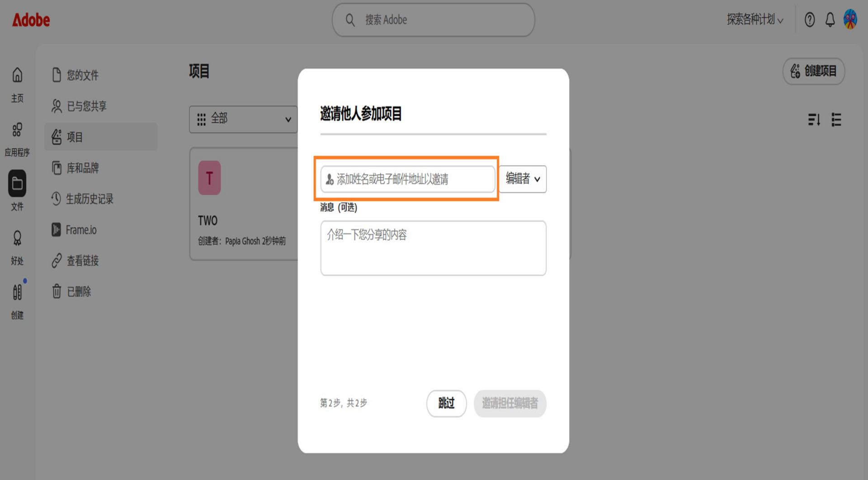This screenshot has height=480, width=868.
Task: Open Frame.io in sidebar
Action: [x=101, y=230]
